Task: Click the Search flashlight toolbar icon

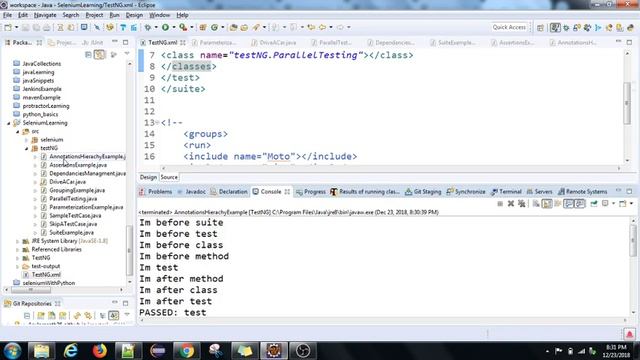Action: (256, 27)
